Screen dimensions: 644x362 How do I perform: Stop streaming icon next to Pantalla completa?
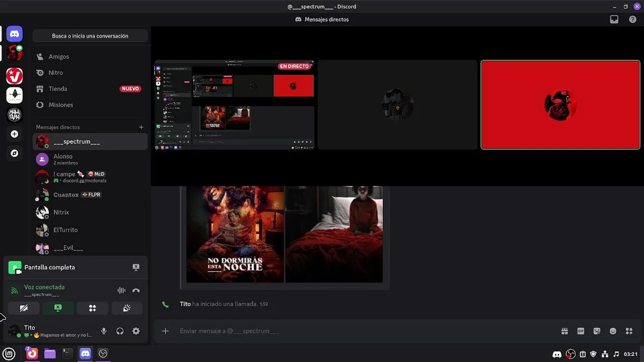click(136, 267)
